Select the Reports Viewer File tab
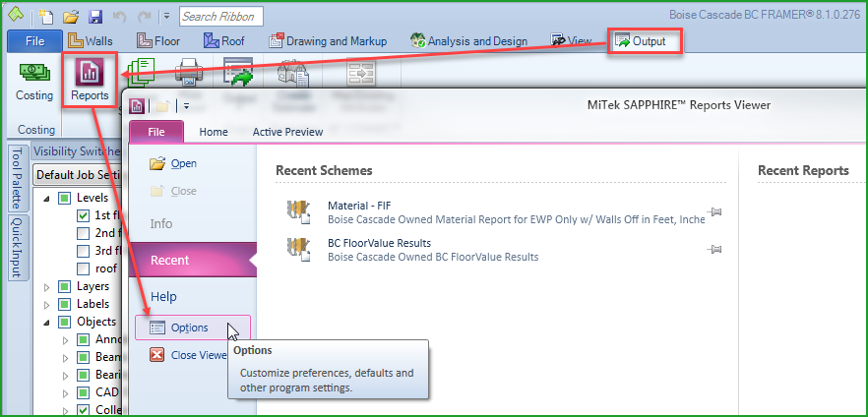The height and width of the screenshot is (417, 868). (156, 132)
